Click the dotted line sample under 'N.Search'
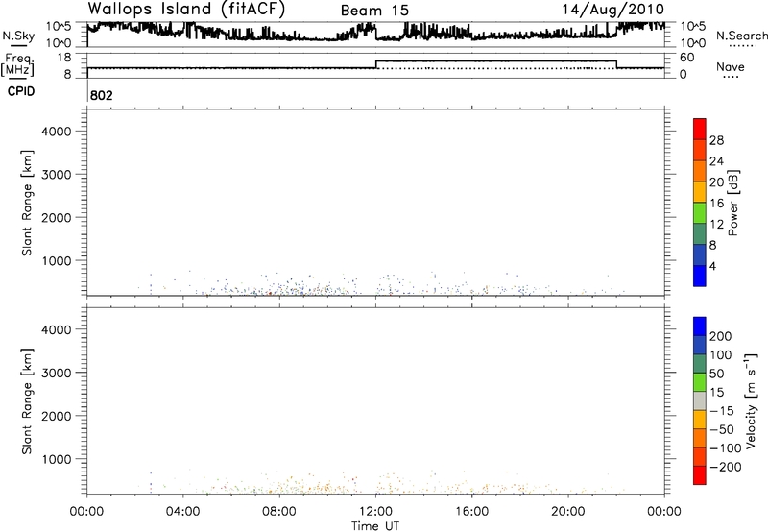 [x=741, y=46]
